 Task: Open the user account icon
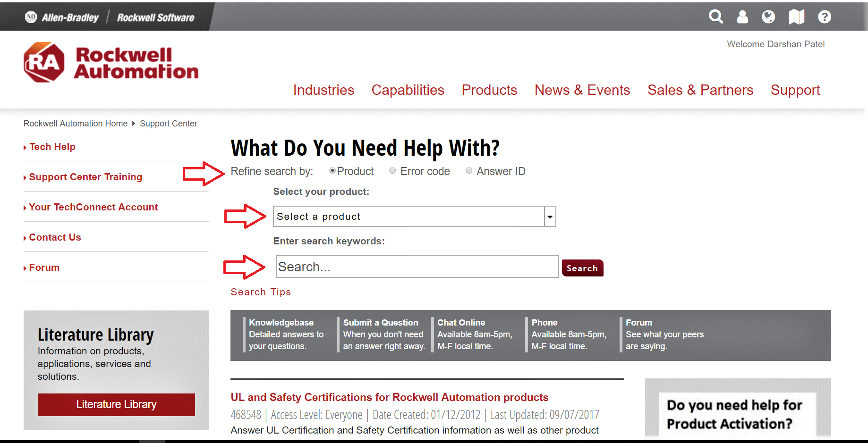coord(742,17)
